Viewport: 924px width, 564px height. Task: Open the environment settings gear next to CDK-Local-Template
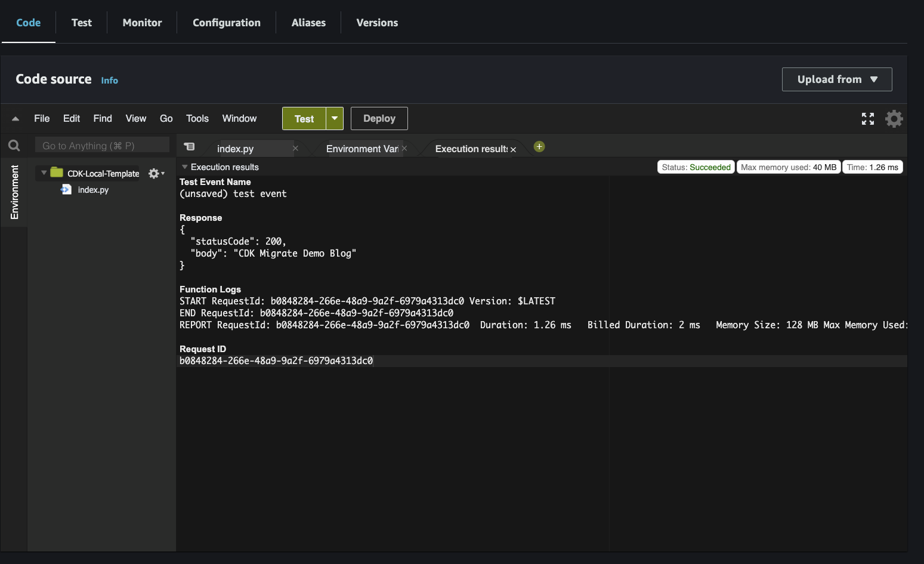tap(153, 173)
